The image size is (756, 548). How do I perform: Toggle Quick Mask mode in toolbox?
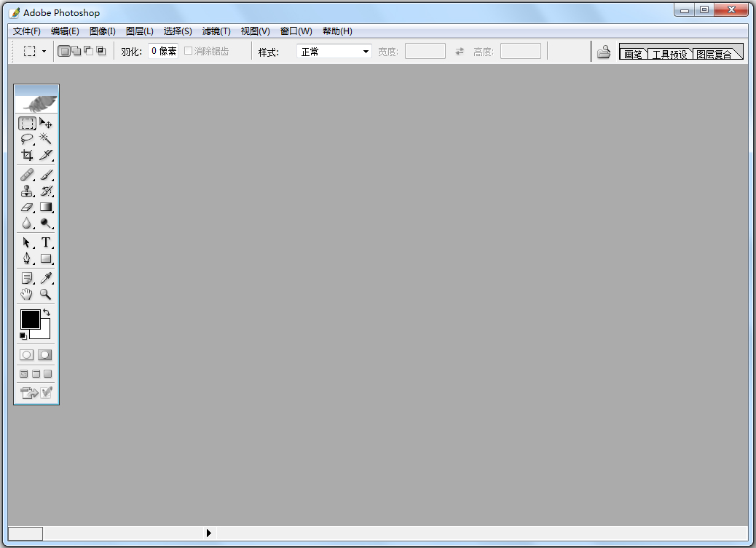click(x=45, y=355)
